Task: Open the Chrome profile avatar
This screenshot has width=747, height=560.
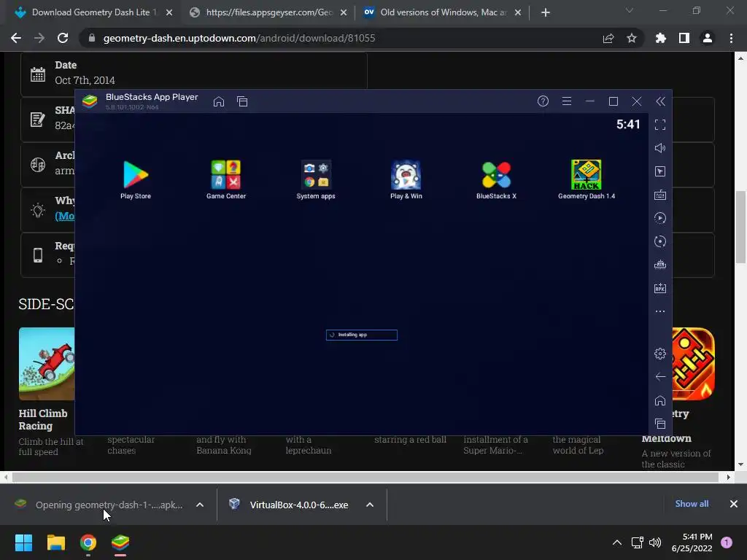Action: coord(708,38)
